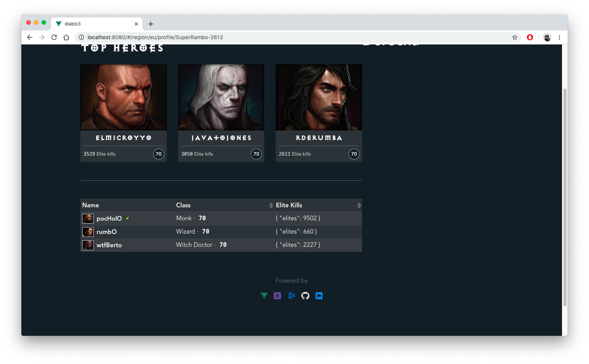This screenshot has width=589, height=364.
Task: Close the diablo3 tab
Action: [x=136, y=24]
